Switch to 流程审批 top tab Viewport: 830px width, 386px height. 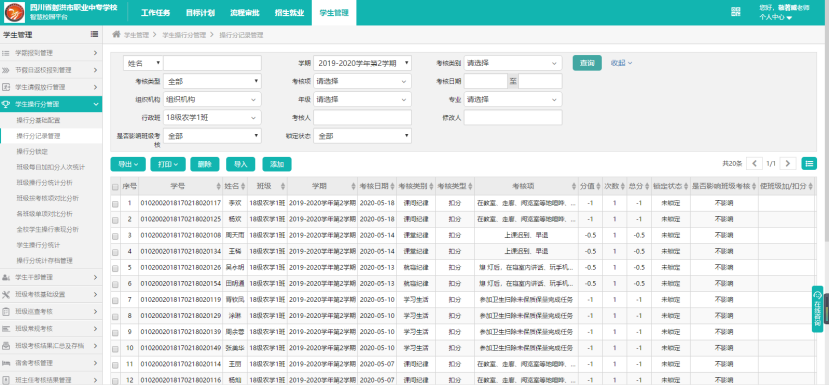point(245,13)
